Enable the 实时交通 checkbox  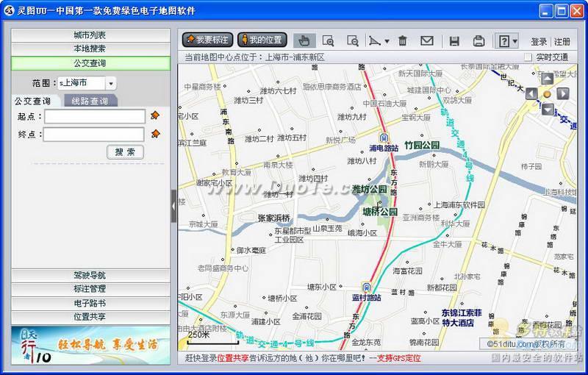click(x=528, y=57)
